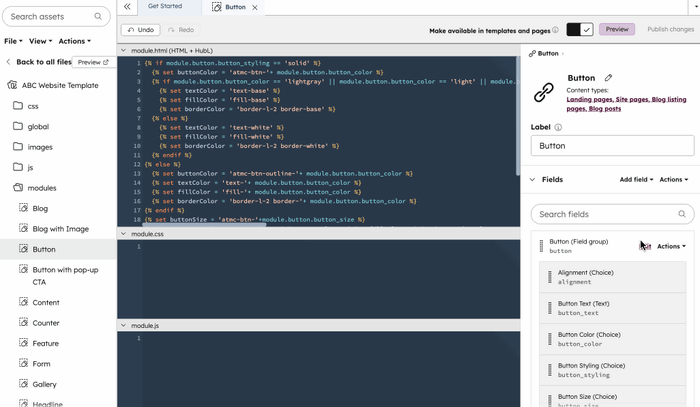Click the drag handle for Button Color field
The width and height of the screenshot is (700, 407).
(549, 339)
